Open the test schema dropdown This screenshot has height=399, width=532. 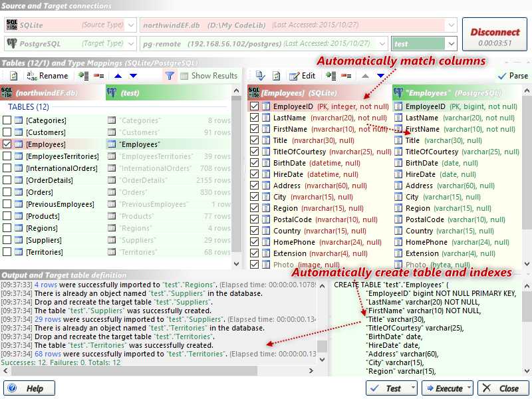[x=451, y=43]
